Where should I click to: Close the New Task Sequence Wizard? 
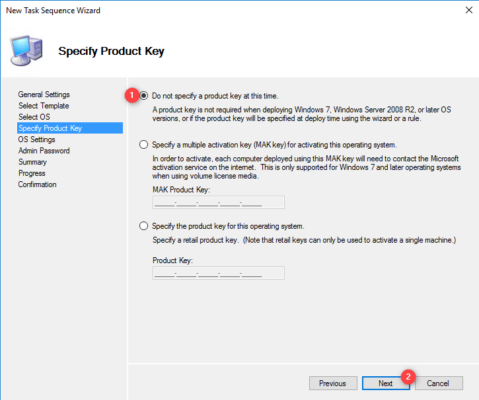(469, 10)
